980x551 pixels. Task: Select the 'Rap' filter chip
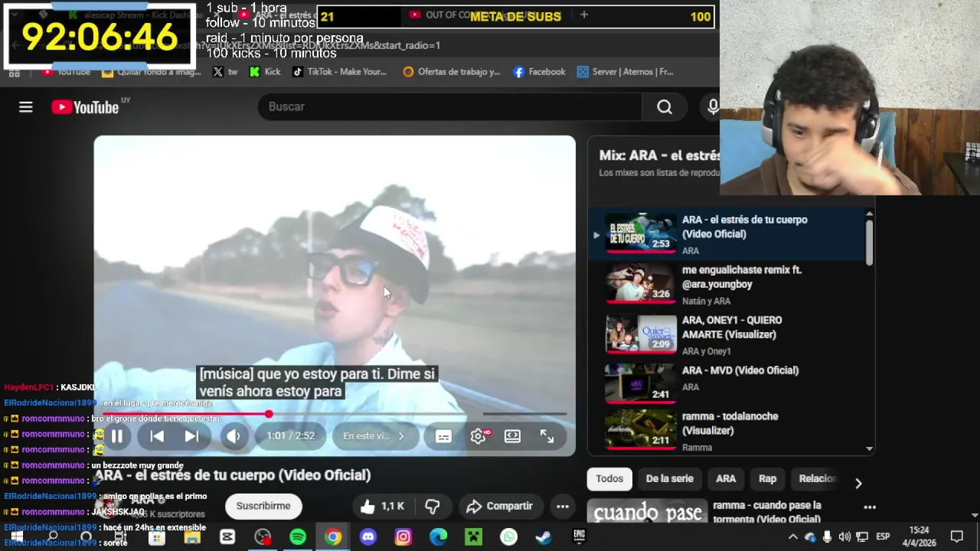(767, 479)
